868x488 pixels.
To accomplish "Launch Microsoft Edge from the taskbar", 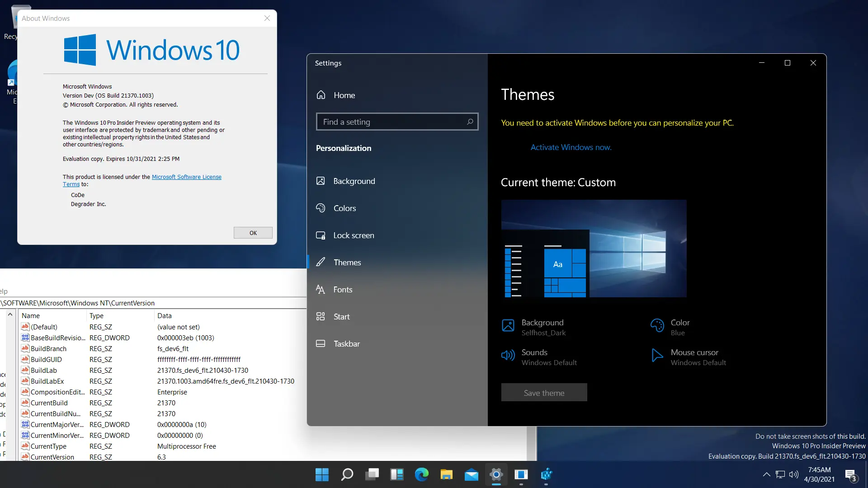I will tap(422, 474).
